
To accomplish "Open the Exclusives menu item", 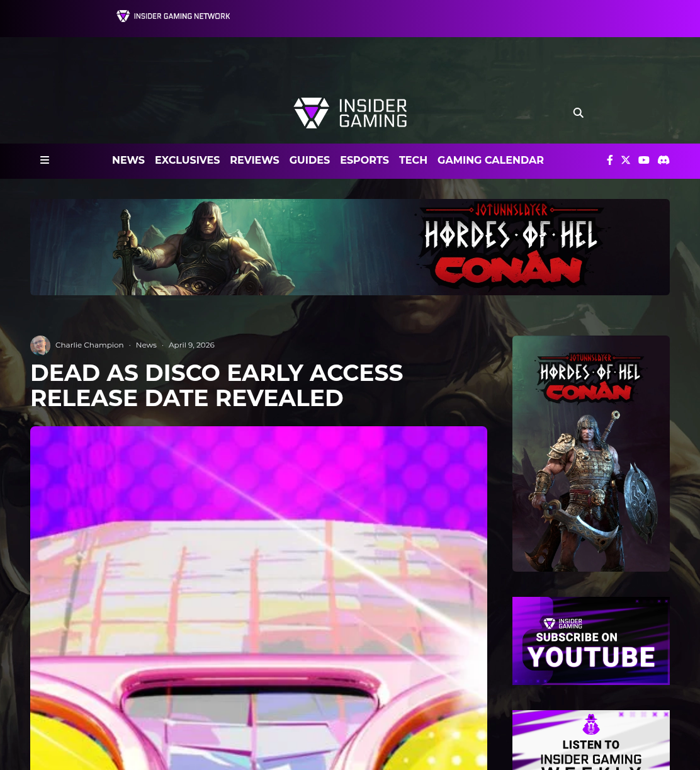I will 187,161.
